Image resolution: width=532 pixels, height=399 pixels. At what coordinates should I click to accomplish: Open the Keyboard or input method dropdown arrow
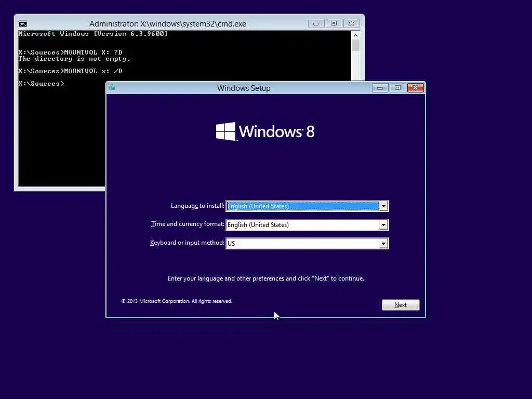(383, 243)
